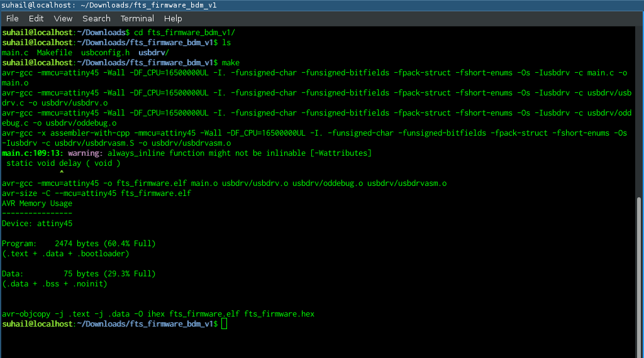Viewport: 644px width, 358px height.
Task: Open the Help menu
Action: [x=173, y=18]
